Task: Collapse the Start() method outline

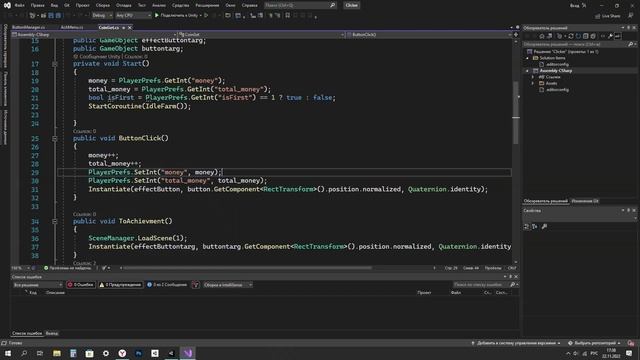Action: pyautogui.click(x=55, y=64)
